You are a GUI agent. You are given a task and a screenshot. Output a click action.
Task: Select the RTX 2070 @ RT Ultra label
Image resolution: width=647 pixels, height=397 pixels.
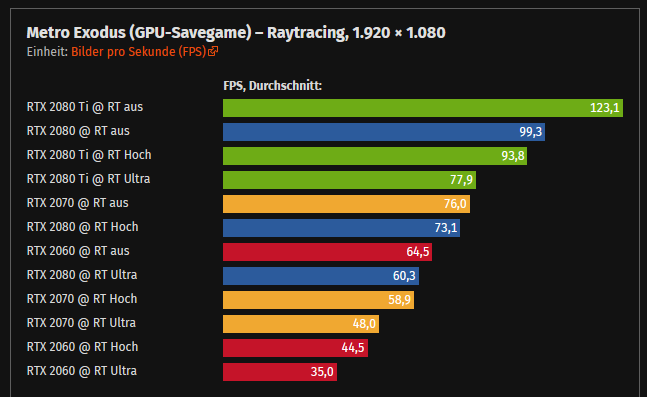tap(81, 323)
